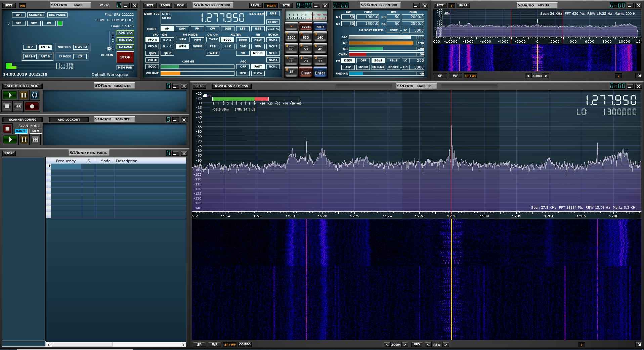Image resolution: width=644 pixels, height=350 pixels.
Task: Zoom in Main SP spectrum with right arrow
Action: [x=404, y=344]
